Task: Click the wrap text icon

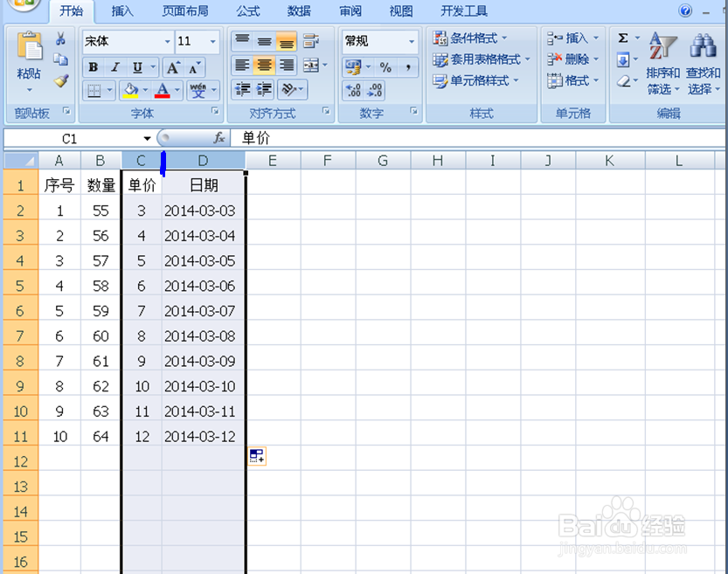Action: pos(310,41)
